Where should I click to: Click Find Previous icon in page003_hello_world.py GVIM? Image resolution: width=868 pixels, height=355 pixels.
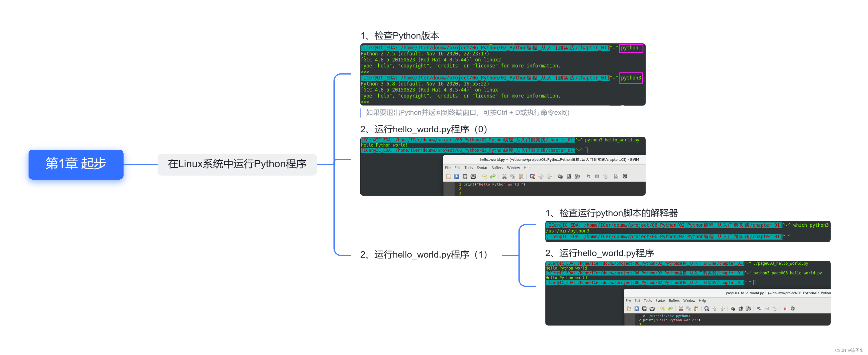tap(722, 308)
